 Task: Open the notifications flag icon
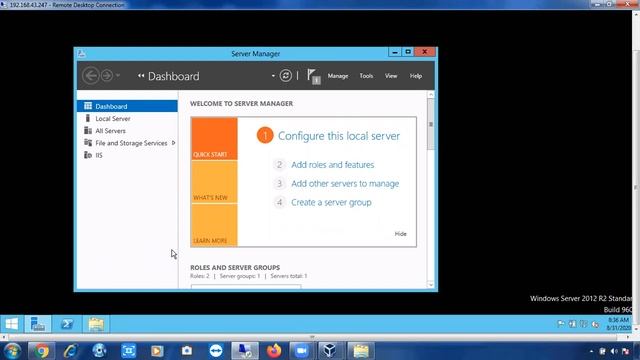(313, 76)
